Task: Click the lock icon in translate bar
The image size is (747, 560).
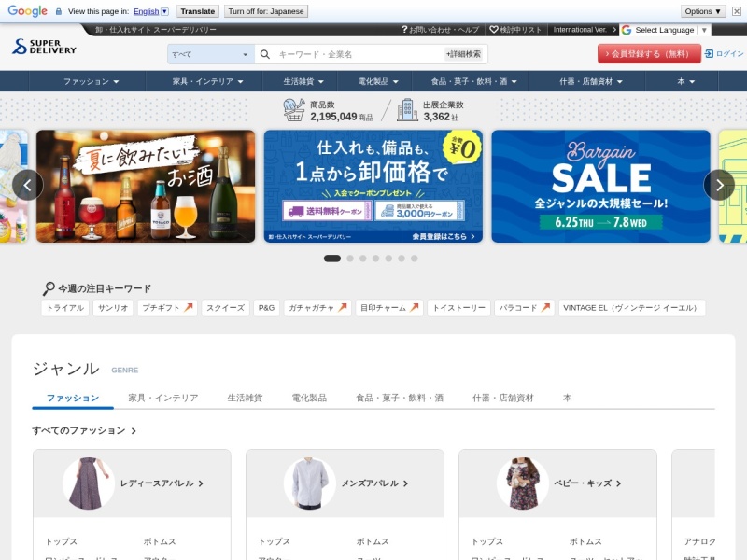Action: (x=59, y=11)
